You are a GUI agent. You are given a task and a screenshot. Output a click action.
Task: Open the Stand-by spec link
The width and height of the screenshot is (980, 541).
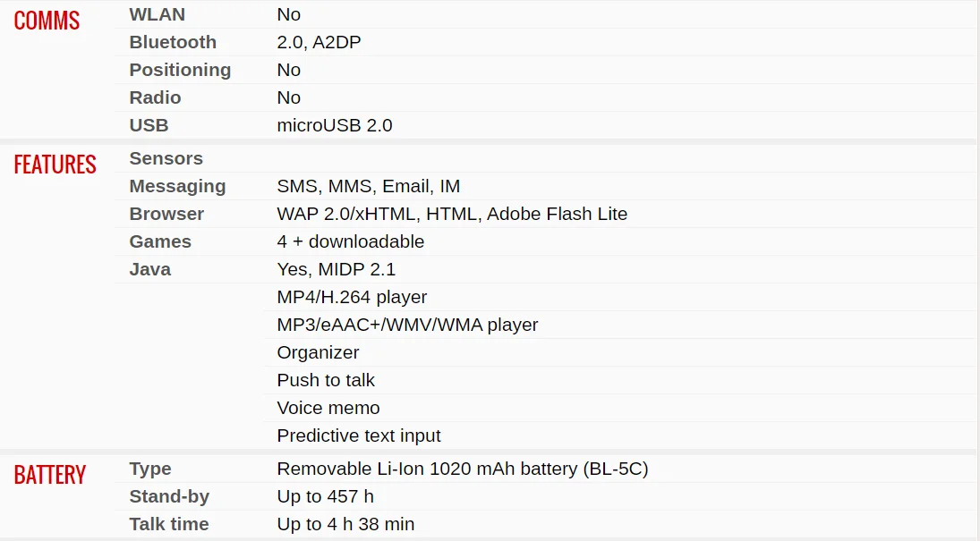click(x=169, y=496)
